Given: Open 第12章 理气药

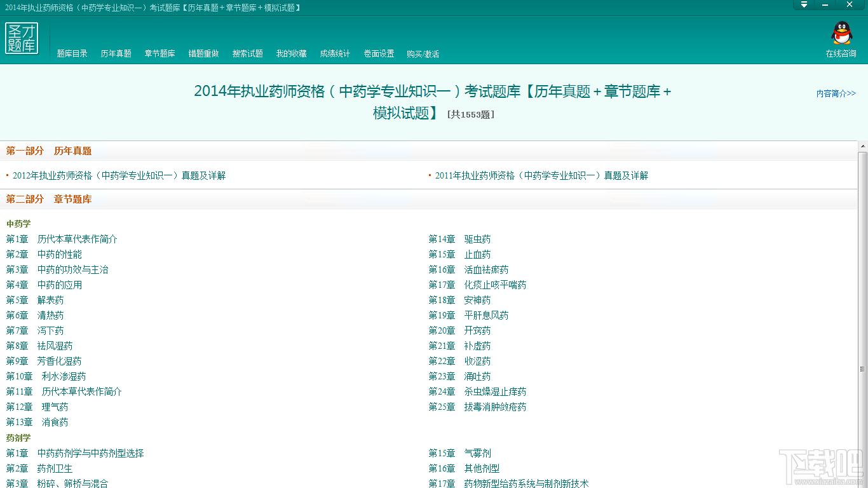Looking at the screenshot, I should [x=37, y=407].
